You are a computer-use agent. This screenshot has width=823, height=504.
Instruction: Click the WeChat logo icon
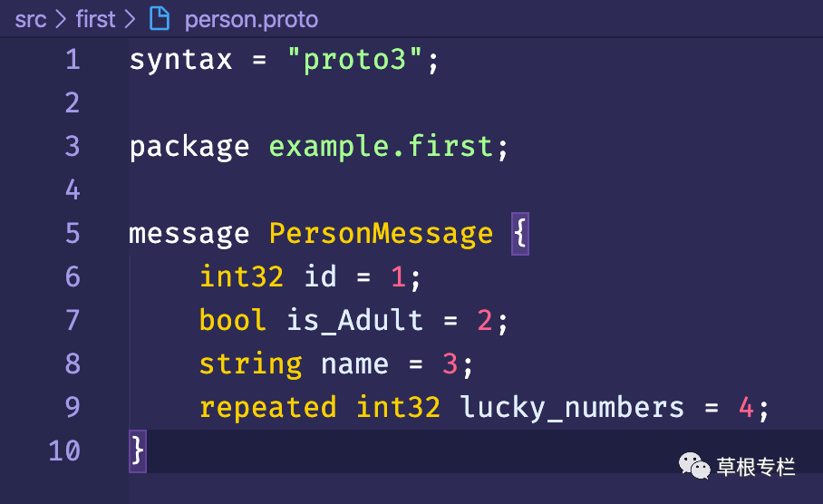[x=694, y=466]
